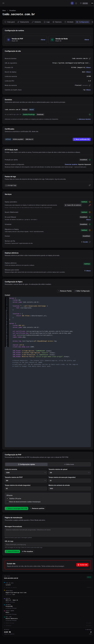Screen dimensions: 94x644
Task: Switch to Atividade tab
Action: (x=69, y=22)
